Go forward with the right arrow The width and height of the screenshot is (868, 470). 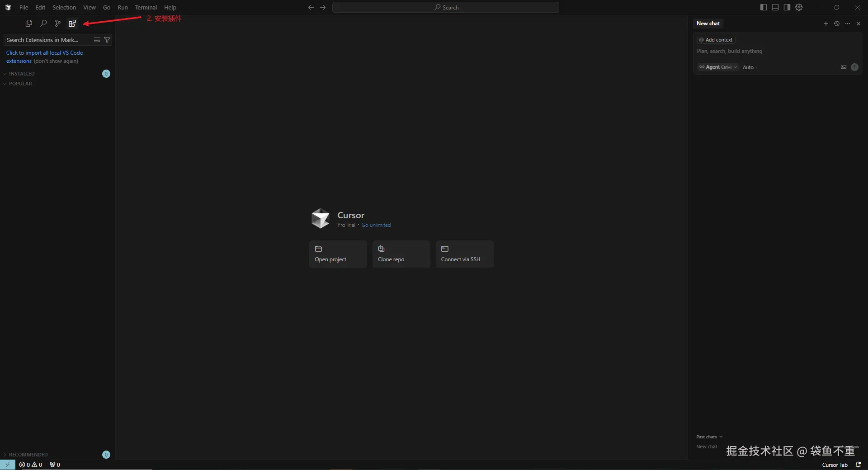pos(323,7)
